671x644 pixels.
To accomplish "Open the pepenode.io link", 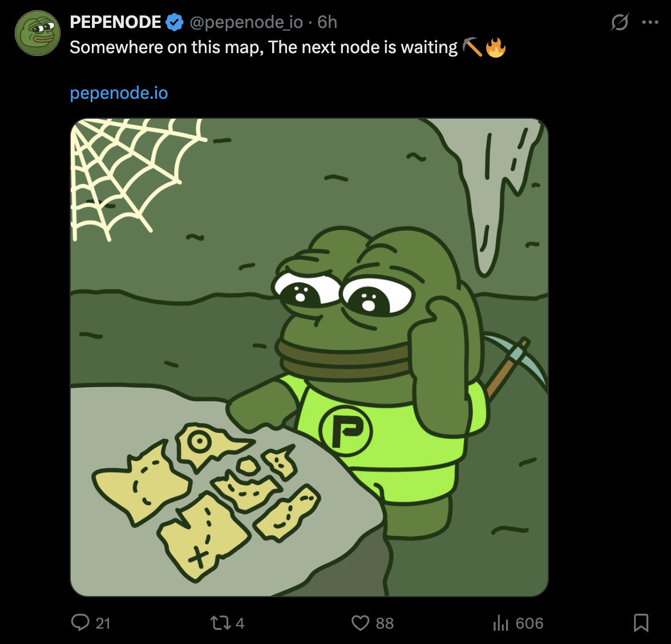I will [118, 92].
